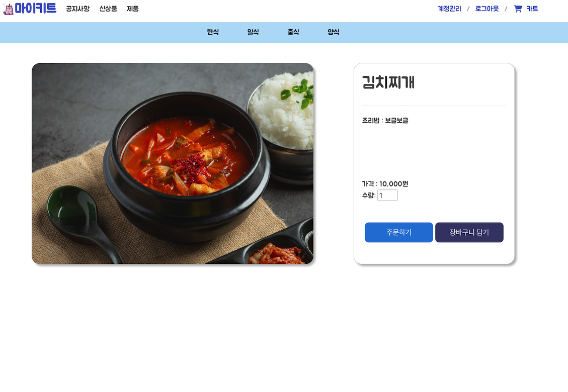Screen dimensions: 568x392
Task: Open the 공지사항 menu item
Action: [x=77, y=9]
